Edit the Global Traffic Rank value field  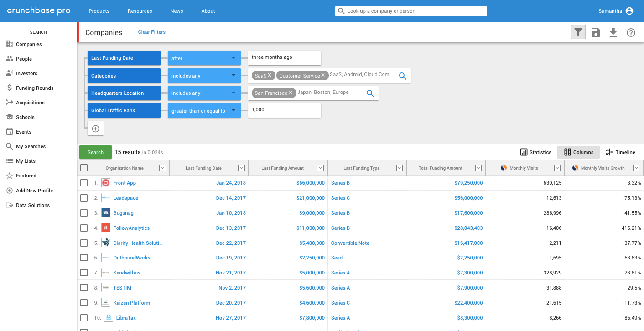click(284, 110)
